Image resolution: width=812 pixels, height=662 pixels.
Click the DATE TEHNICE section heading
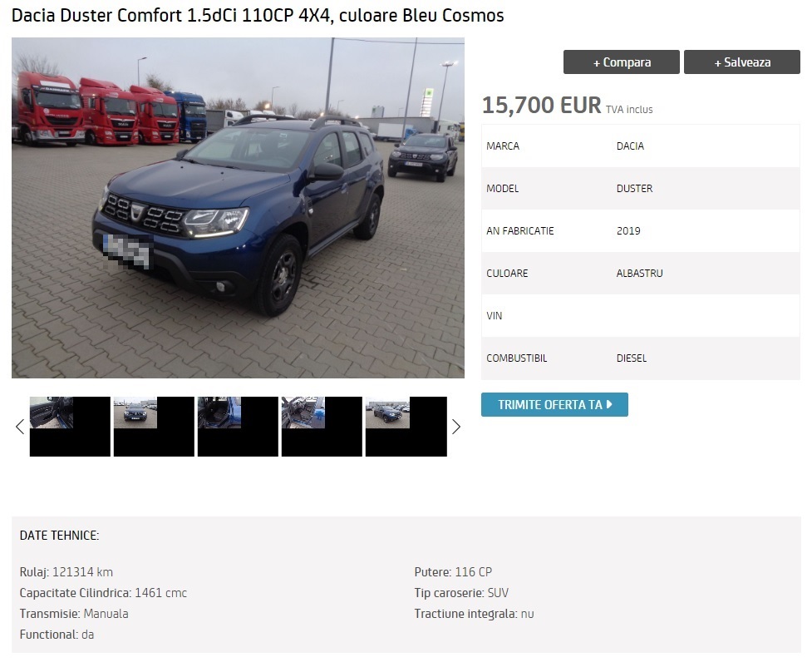point(59,536)
